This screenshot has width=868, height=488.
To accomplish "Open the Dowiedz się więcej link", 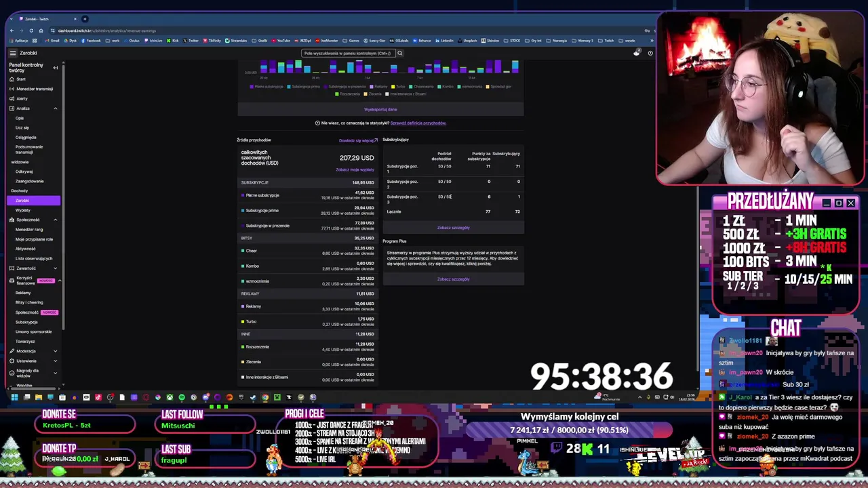I will click(358, 140).
